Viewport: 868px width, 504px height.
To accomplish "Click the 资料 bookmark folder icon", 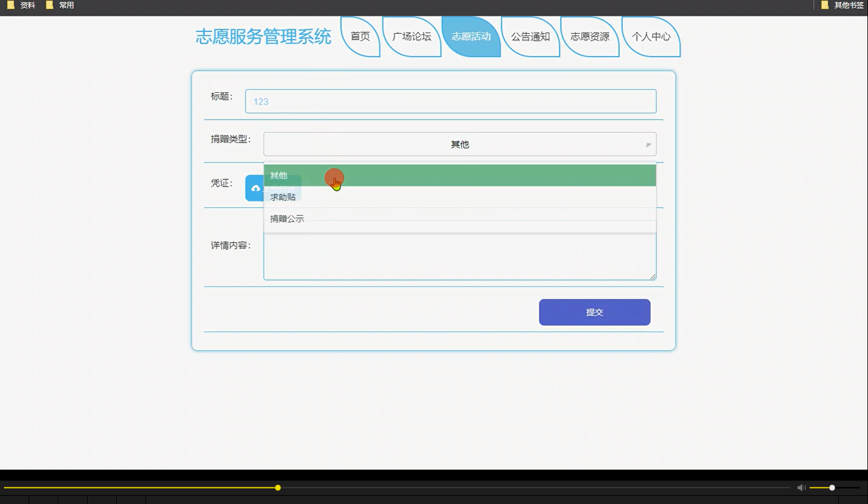I will (x=10, y=5).
